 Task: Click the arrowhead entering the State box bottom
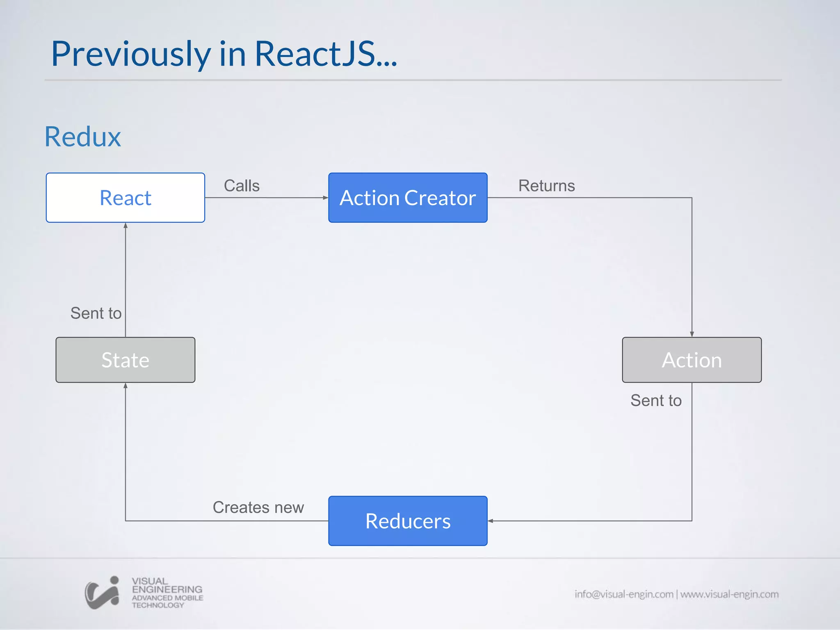click(126, 386)
